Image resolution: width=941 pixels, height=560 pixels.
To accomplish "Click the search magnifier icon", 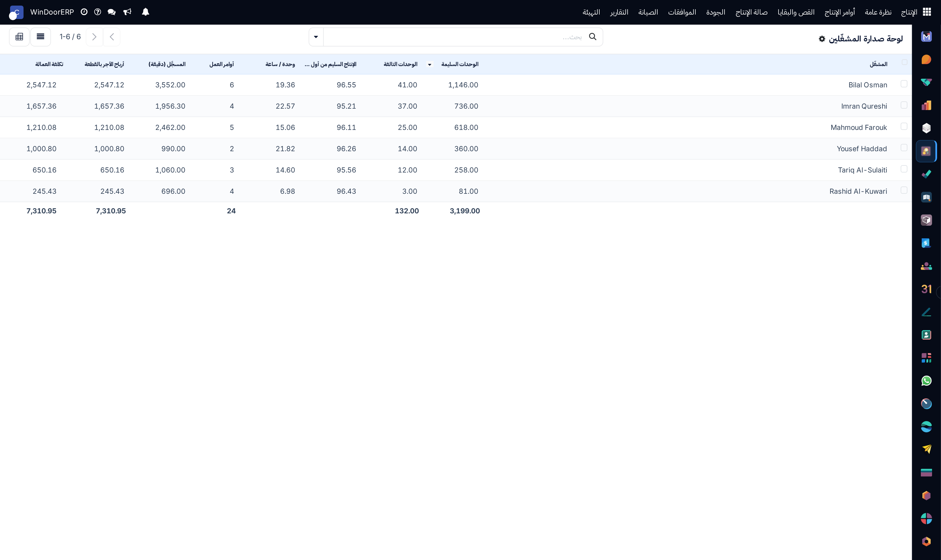I will coord(593,37).
